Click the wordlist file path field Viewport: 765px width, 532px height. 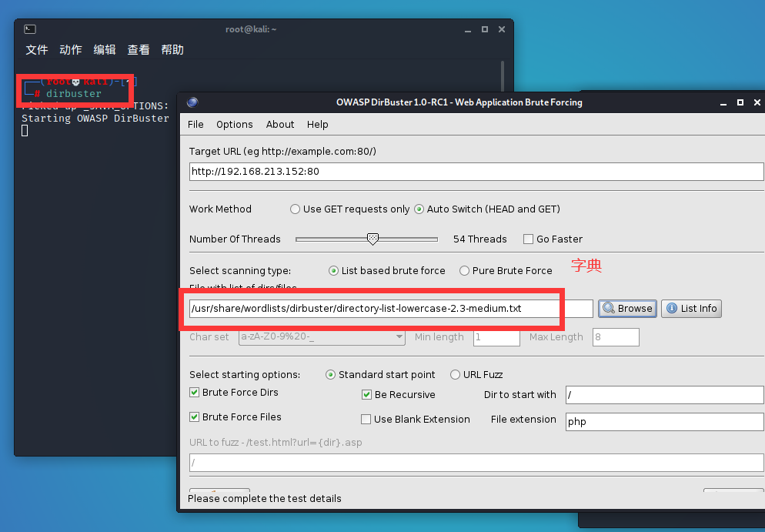coord(391,309)
